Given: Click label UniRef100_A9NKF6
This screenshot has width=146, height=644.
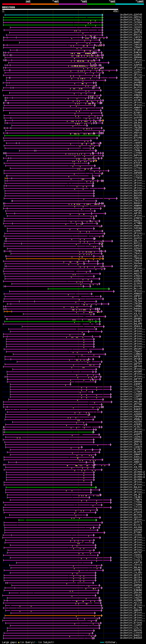Looking at the screenshot, I should [131, 108].
